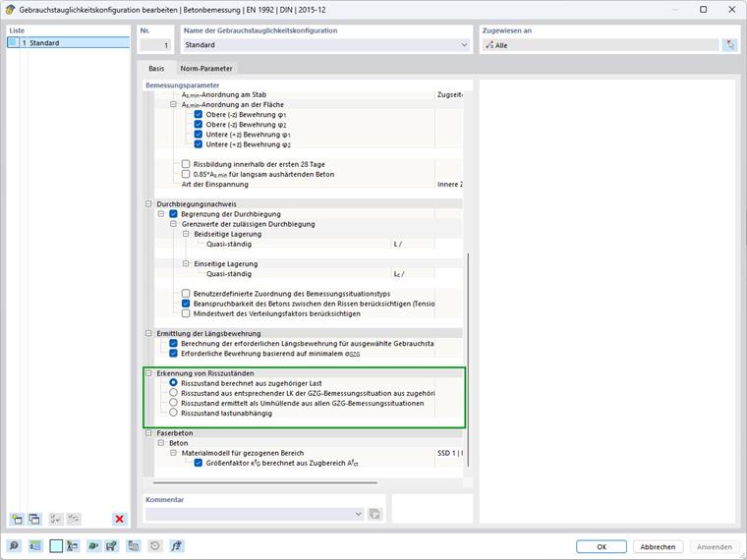The height and width of the screenshot is (560, 747).
Task: Select Risszustand ermittelt als Umhüllende option
Action: [x=173, y=403]
